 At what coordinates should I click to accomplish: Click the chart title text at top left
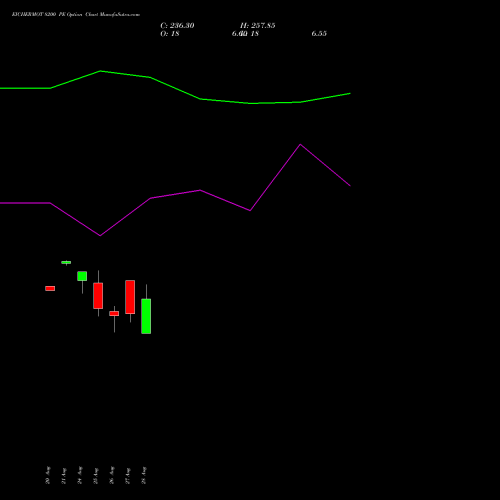[x=76, y=15]
